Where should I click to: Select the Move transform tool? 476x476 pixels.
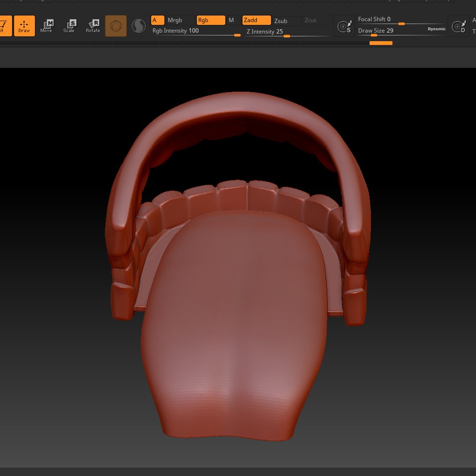pos(46,26)
